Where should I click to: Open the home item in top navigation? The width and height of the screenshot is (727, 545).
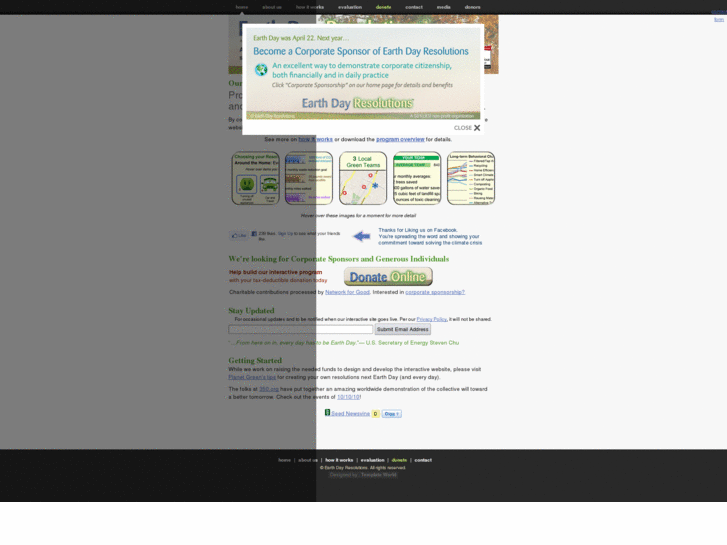point(242,7)
